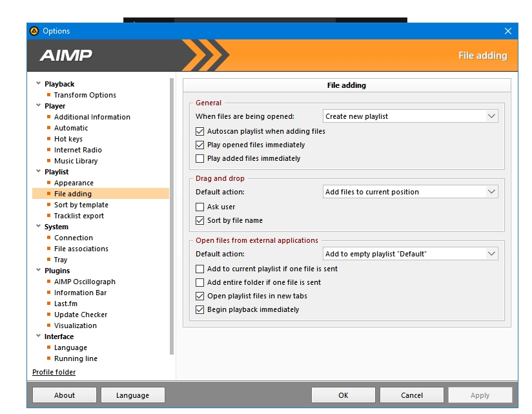Select Internet Radio options
Viewport: 532px width, 414px height.
coord(77,150)
